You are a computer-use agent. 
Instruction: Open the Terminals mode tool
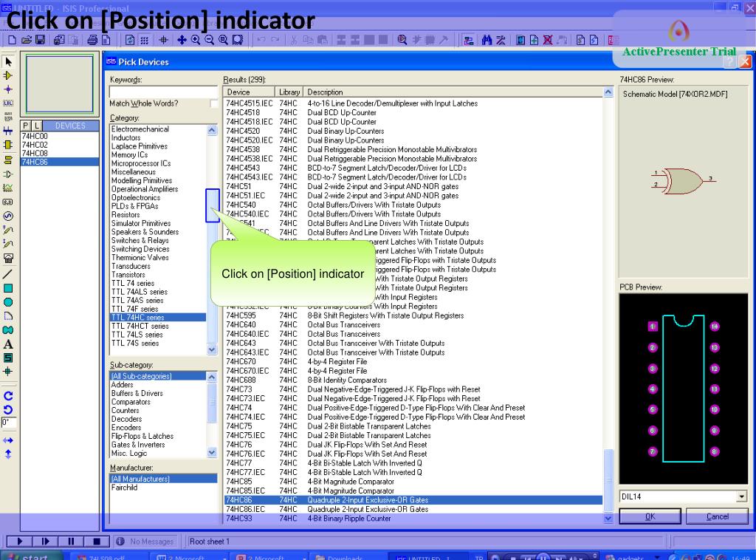pos(8,160)
